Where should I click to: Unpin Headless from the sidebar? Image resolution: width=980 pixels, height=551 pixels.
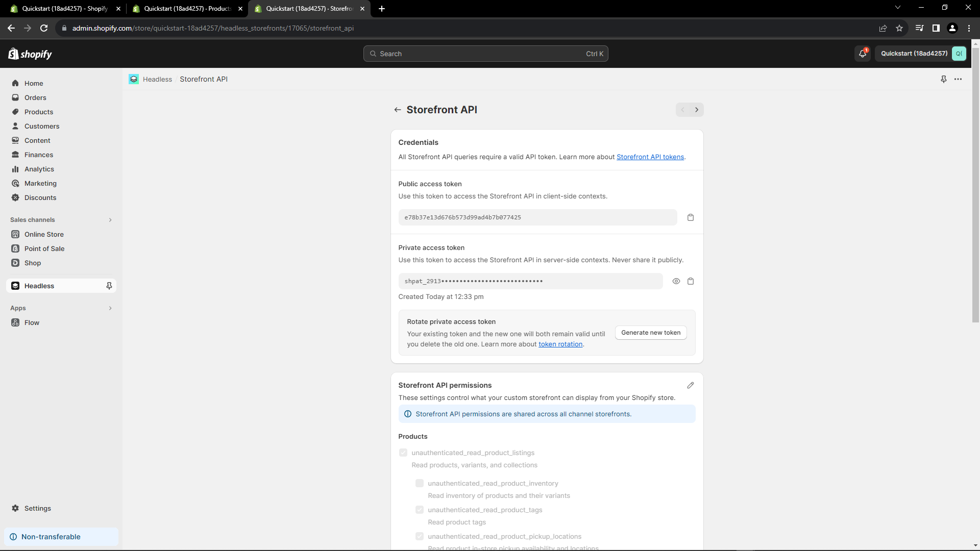pyautogui.click(x=109, y=286)
